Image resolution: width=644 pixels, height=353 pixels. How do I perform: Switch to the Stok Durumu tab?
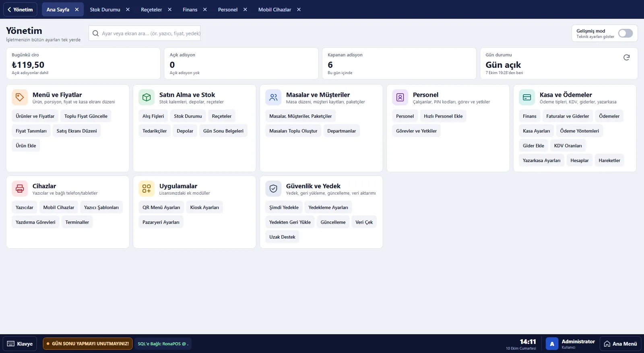point(105,10)
